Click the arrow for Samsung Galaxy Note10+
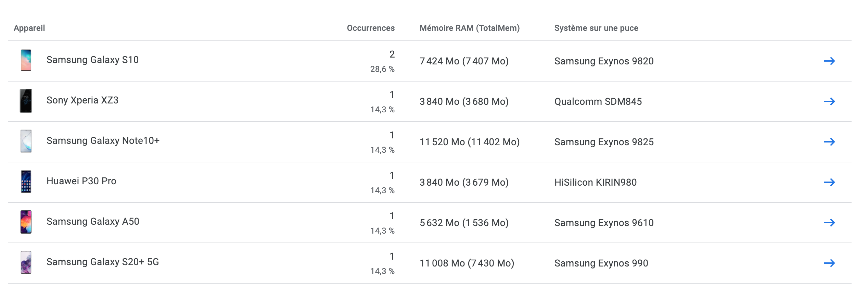This screenshot has width=868, height=298. 829,142
